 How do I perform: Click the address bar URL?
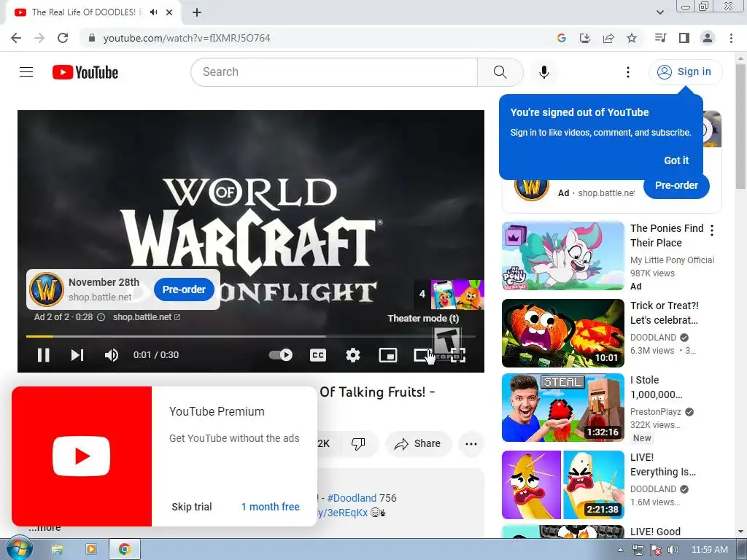(x=187, y=38)
